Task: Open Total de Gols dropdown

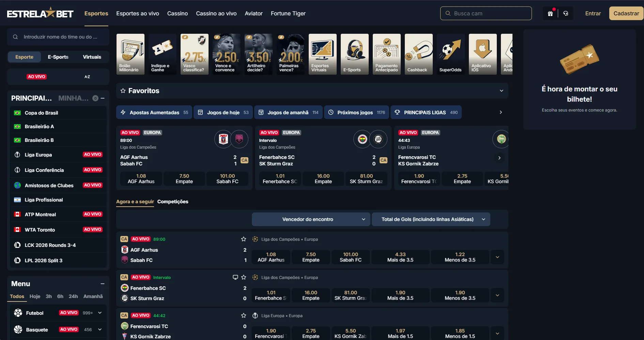Action: (431, 219)
